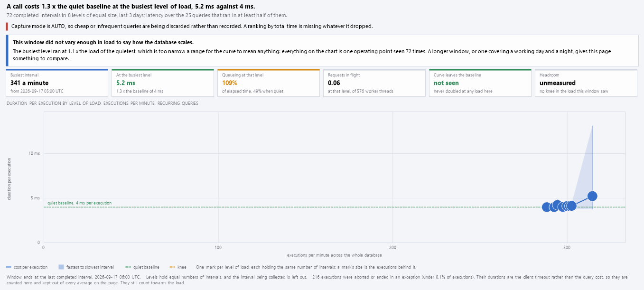Click the '300' x-axis tick
The height and width of the screenshot is (290, 644).
(x=567, y=247)
